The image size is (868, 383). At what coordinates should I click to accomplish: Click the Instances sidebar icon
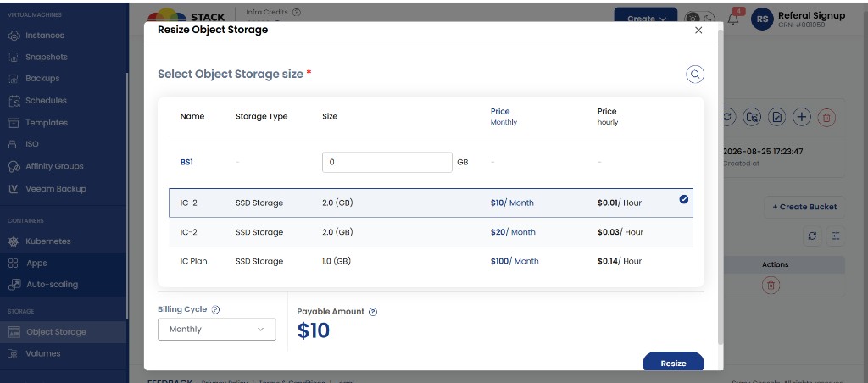pyautogui.click(x=14, y=36)
